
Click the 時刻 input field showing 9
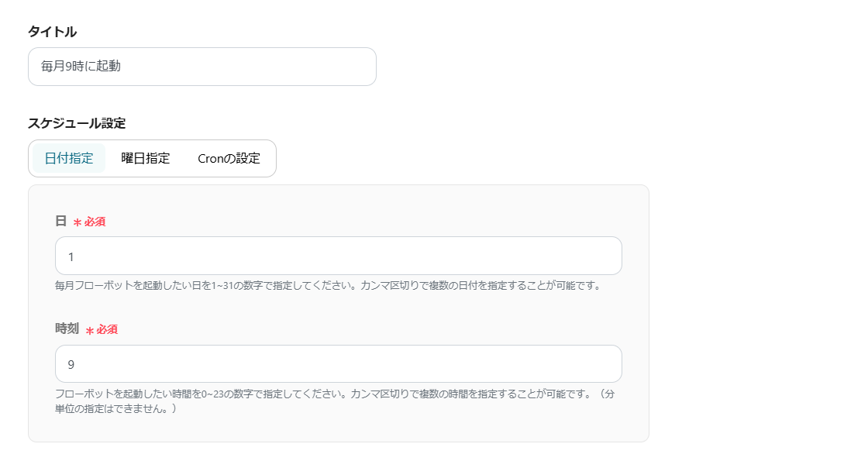coord(337,363)
